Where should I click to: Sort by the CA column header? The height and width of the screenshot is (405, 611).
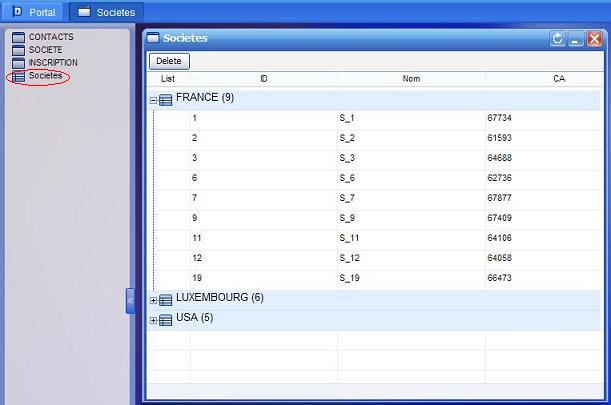click(x=558, y=78)
